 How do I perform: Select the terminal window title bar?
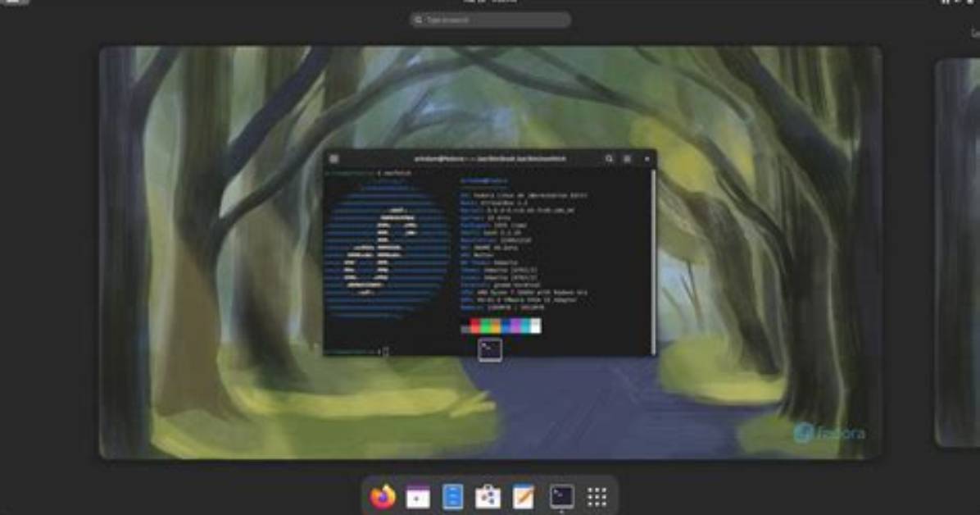click(489, 159)
